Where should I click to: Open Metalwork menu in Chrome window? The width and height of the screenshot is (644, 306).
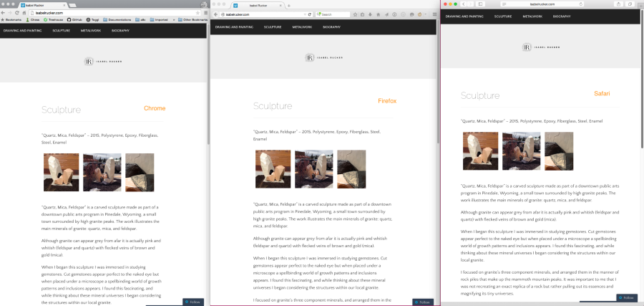pyautogui.click(x=93, y=31)
